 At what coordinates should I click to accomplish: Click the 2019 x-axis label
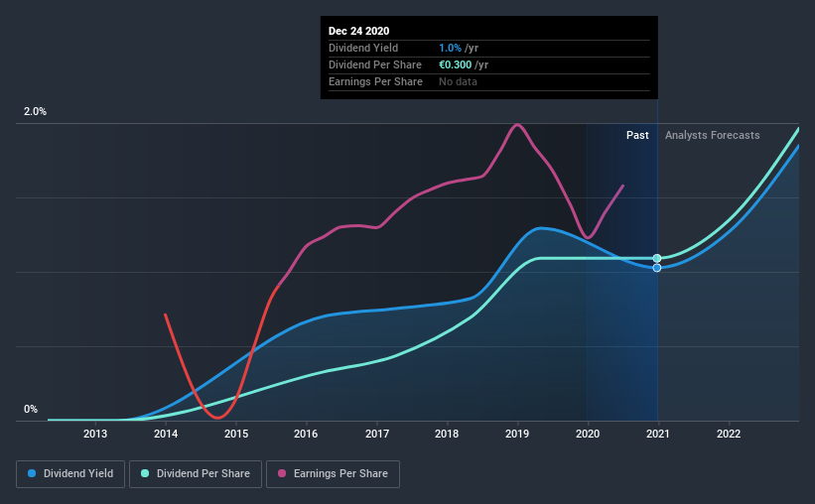coord(517,434)
